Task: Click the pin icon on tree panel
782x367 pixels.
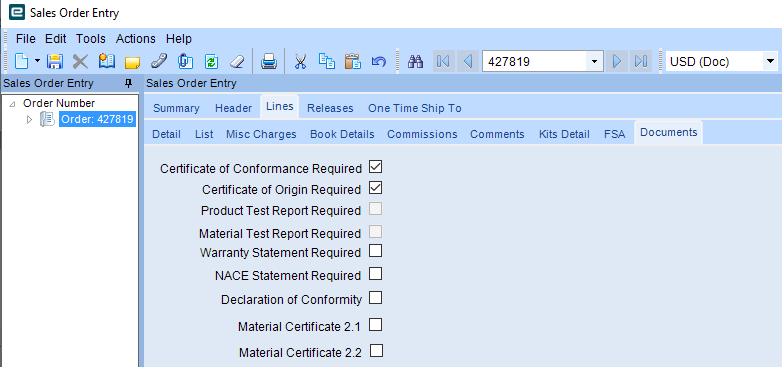Action: click(128, 83)
